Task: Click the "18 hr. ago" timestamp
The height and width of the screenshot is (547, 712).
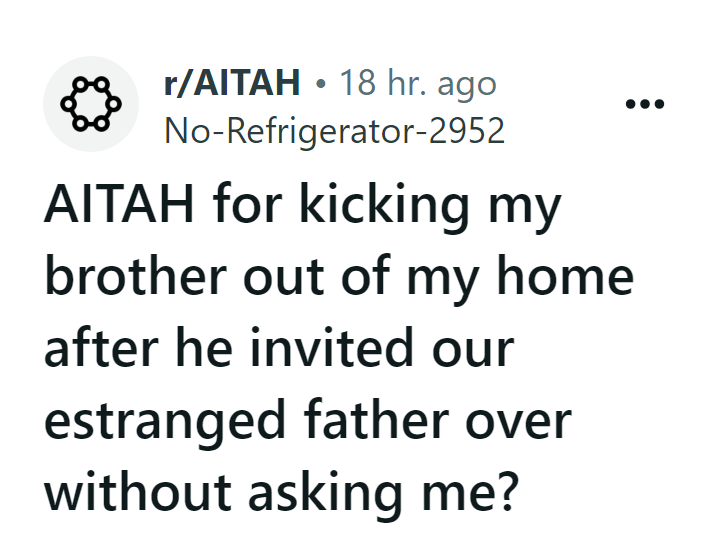Action: click(x=417, y=84)
